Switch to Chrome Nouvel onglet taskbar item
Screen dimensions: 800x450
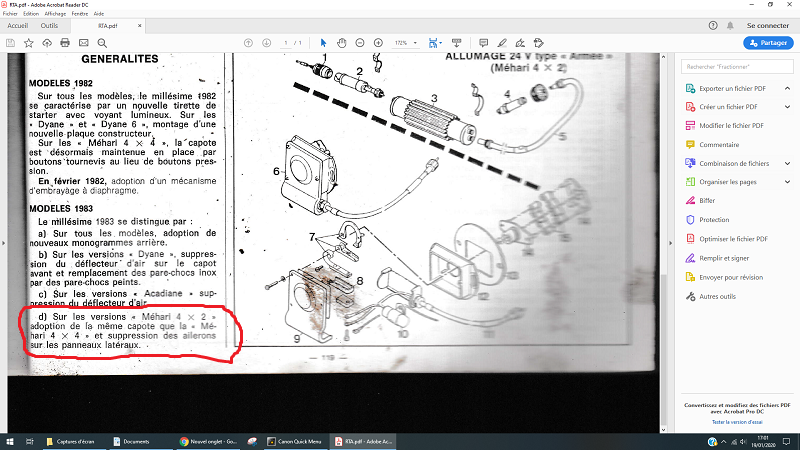pos(209,442)
